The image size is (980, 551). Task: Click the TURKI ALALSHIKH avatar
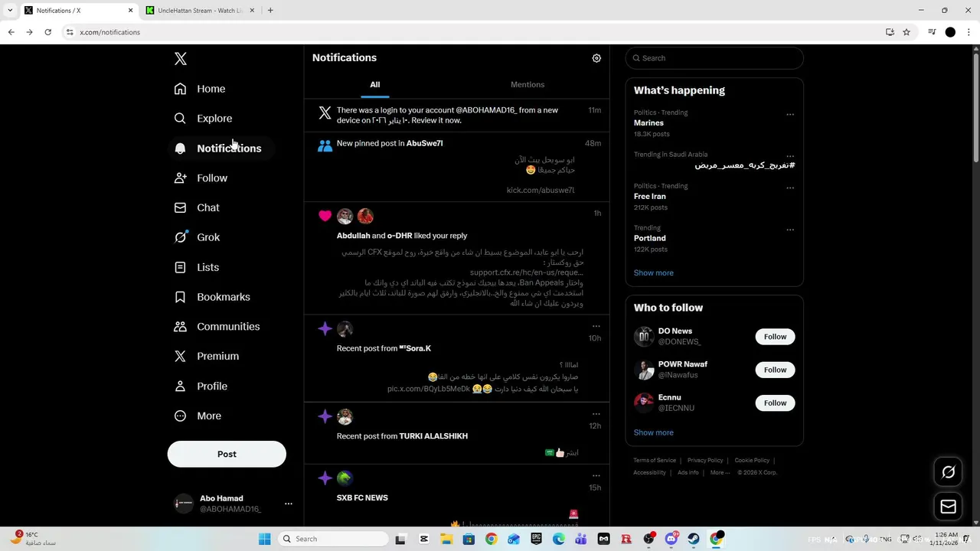click(x=345, y=417)
